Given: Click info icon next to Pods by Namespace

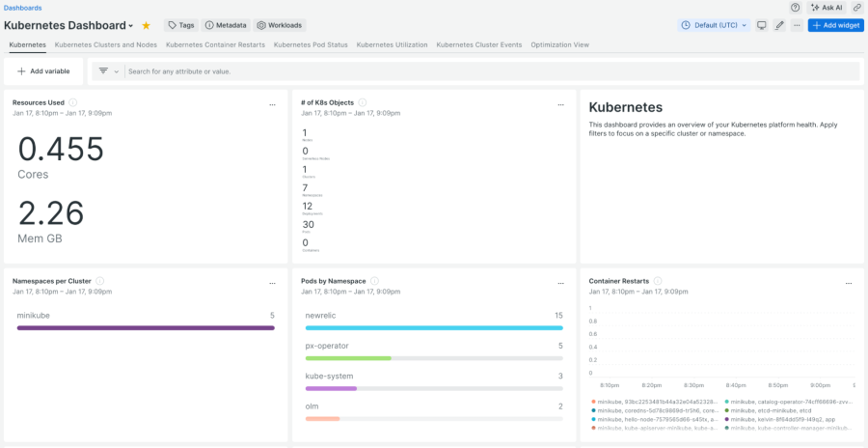Looking at the screenshot, I should coord(375,281).
